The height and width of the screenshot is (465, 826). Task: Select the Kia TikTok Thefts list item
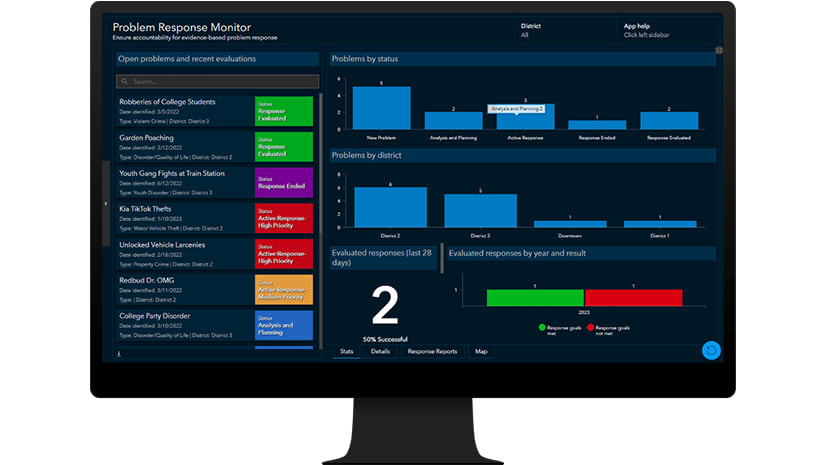pyautogui.click(x=215, y=219)
